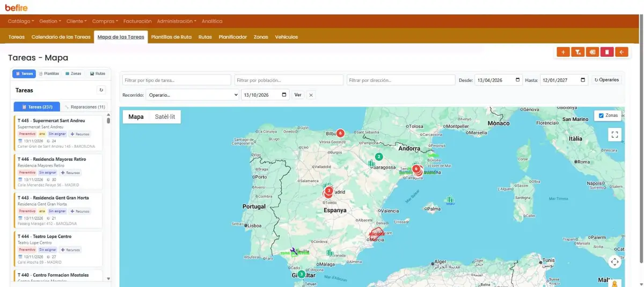Image resolution: width=644 pixels, height=287 pixels.
Task: Open map camera pan controls
Action: click(615, 262)
